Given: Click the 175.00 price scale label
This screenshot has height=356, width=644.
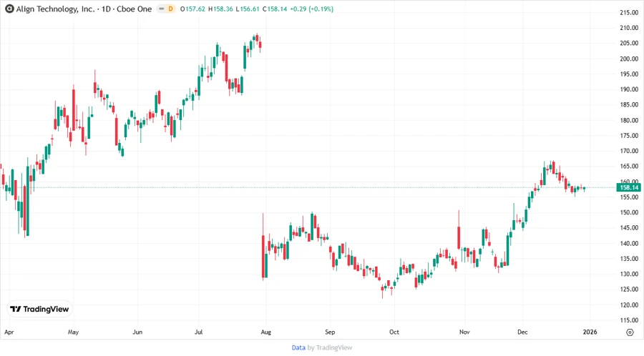Looking at the screenshot, I should click(629, 136).
